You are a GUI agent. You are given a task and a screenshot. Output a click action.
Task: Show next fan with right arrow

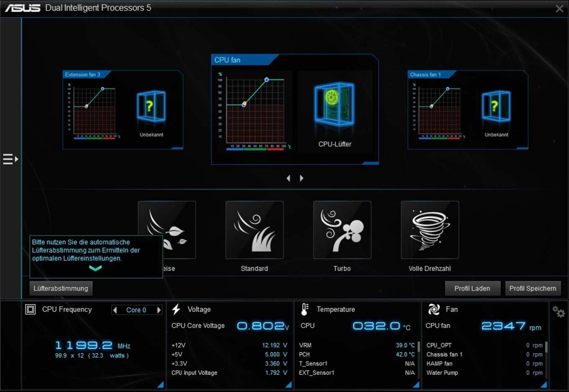coord(301,178)
